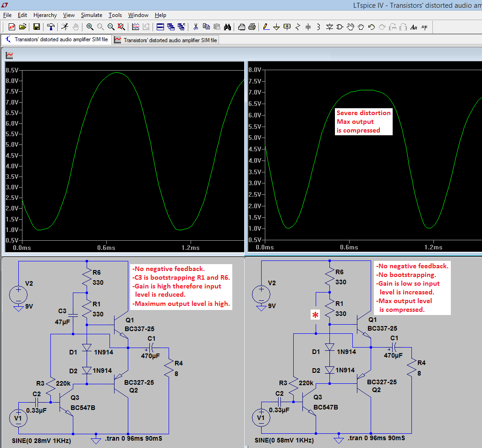This screenshot has height=448, width=482.
Task: Click the BC547B label in left schematic
Action: click(83, 408)
